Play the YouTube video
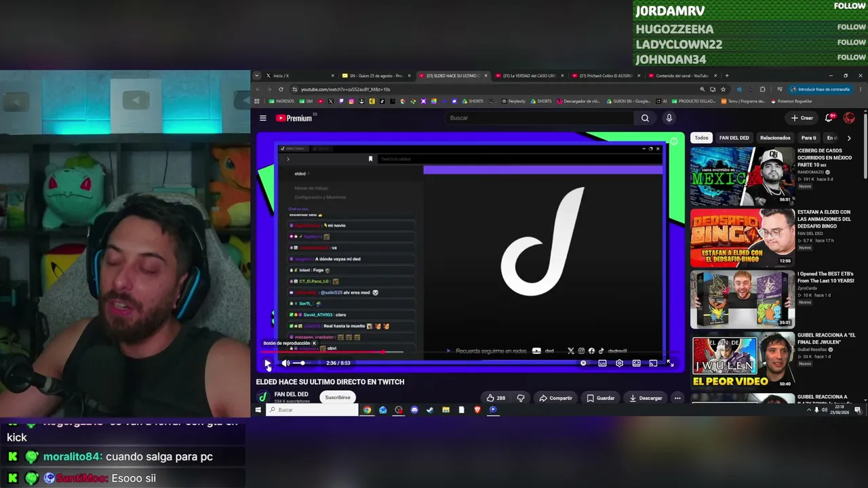This screenshot has height=488, width=868. pyautogui.click(x=267, y=363)
